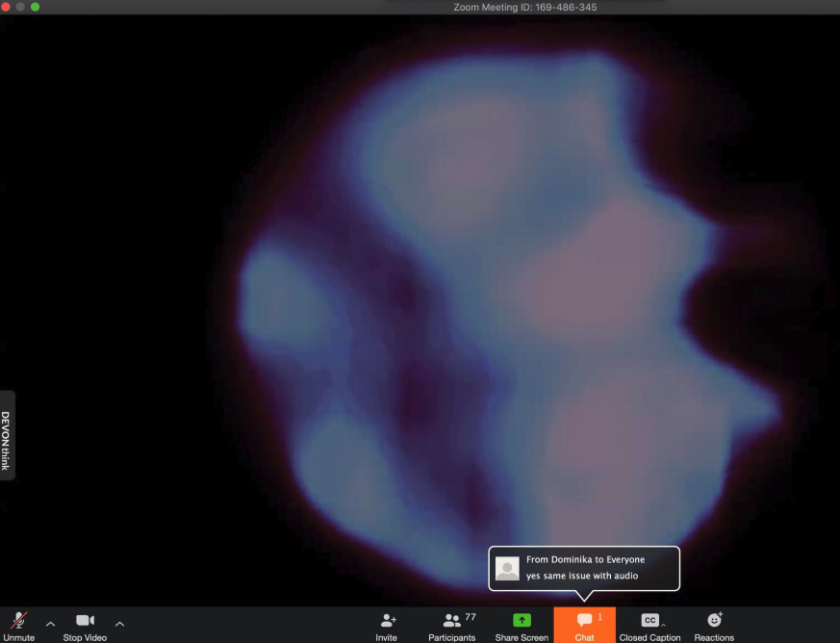
Task: Open video options arrow beside Stop Video
Action: click(119, 624)
